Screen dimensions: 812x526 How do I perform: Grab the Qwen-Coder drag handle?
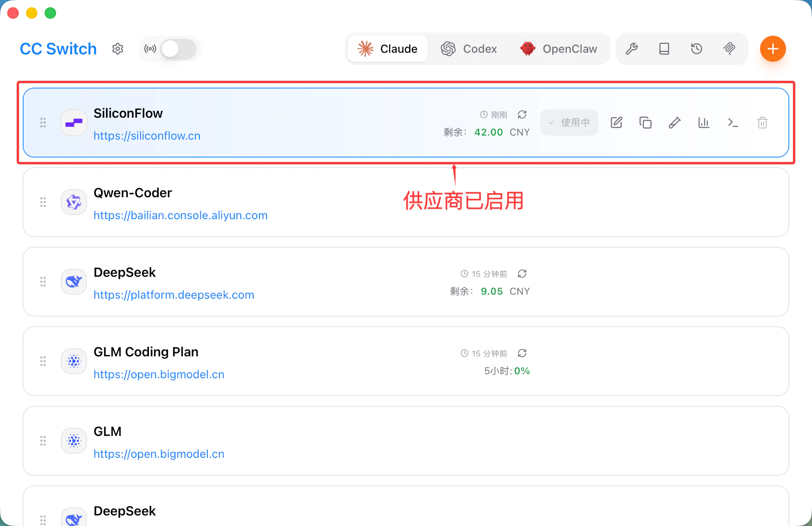pyautogui.click(x=43, y=202)
